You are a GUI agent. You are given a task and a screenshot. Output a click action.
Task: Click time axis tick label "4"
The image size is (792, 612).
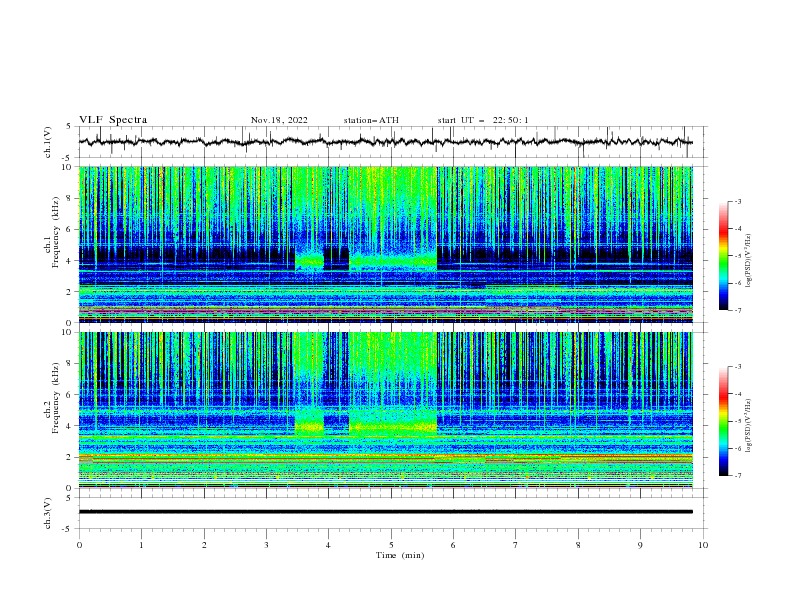[328, 545]
